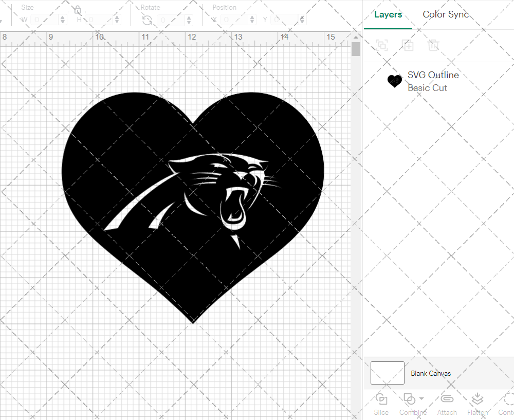Toggle the size aspect ratio lock

(77, 10)
